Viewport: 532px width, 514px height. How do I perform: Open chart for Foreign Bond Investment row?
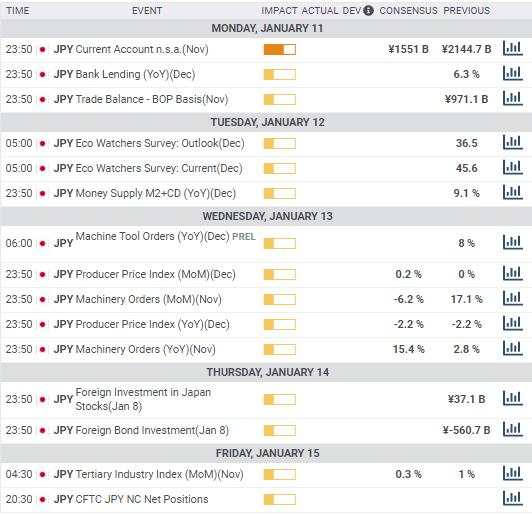pos(512,429)
